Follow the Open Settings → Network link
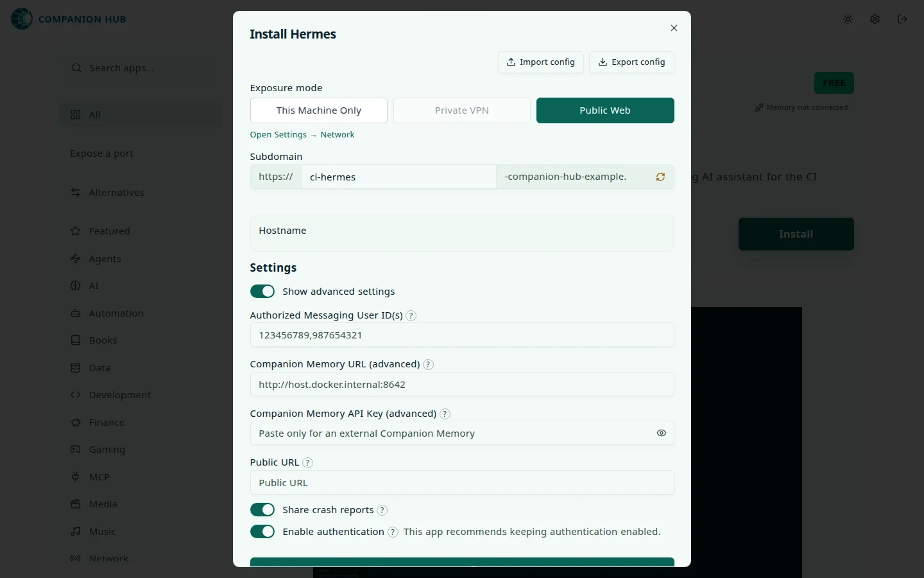This screenshot has height=578, width=924. [302, 135]
